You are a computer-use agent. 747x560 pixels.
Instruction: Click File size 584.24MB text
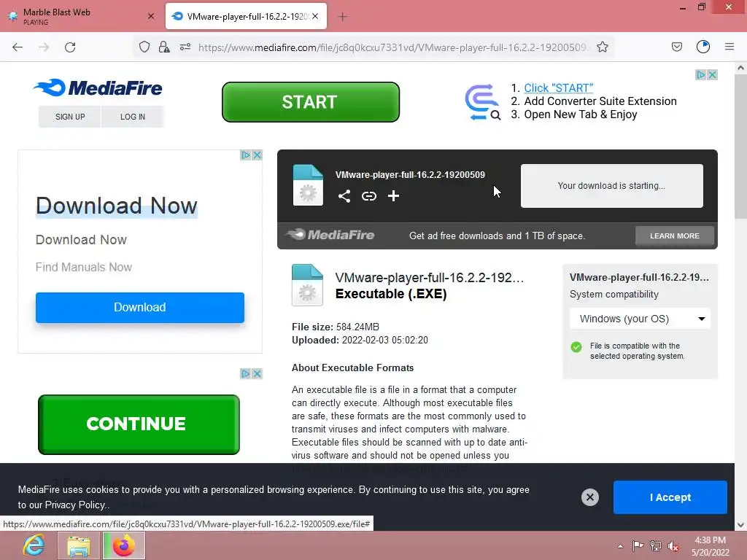(x=336, y=327)
